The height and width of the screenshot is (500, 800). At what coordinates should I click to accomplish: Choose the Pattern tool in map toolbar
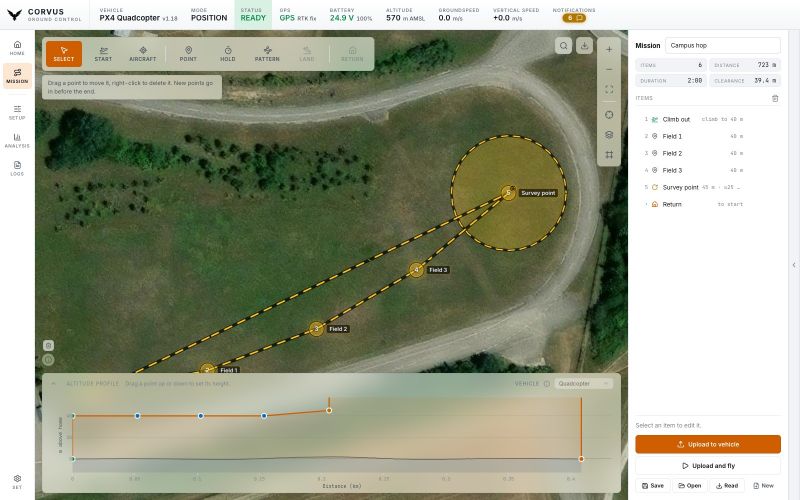pos(267,54)
